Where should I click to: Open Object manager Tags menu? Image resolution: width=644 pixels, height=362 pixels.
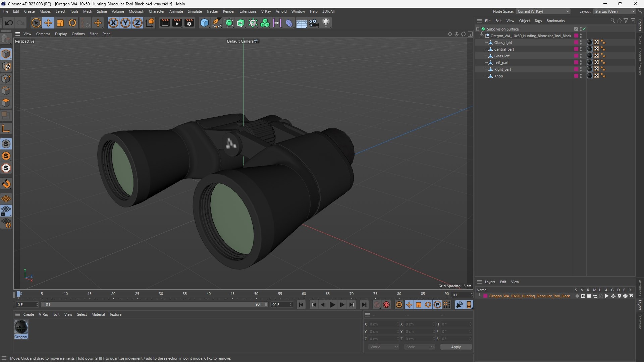[x=538, y=21]
